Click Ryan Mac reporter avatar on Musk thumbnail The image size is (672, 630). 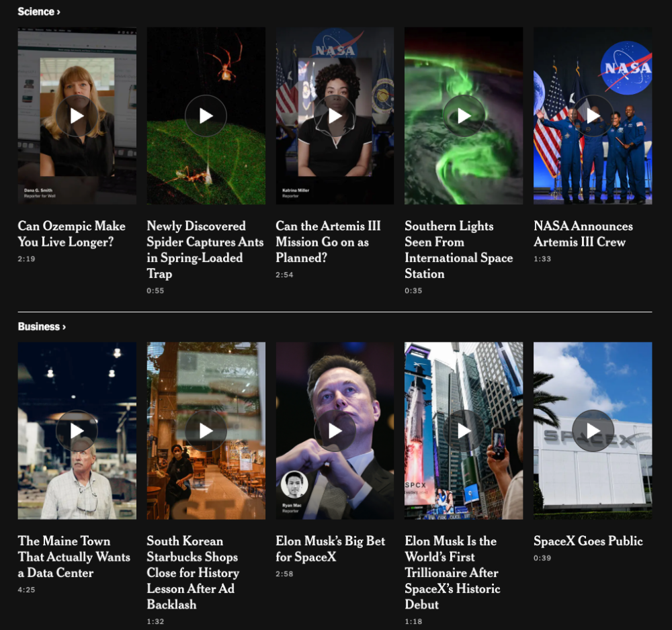coord(294,484)
